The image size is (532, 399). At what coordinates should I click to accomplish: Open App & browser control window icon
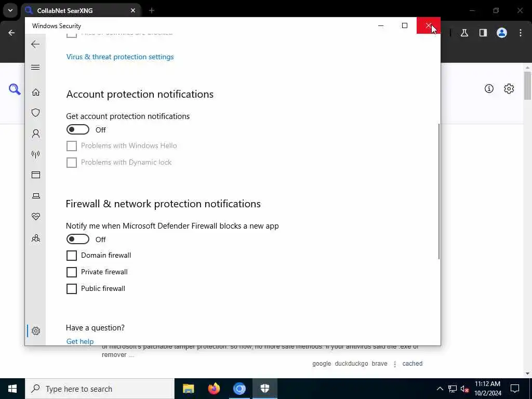(x=36, y=175)
